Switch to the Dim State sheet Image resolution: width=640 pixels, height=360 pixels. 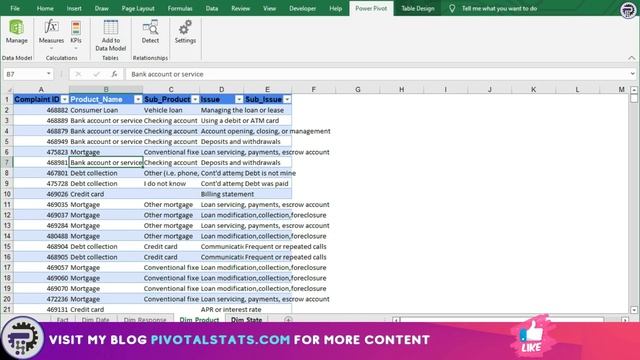coord(247,320)
